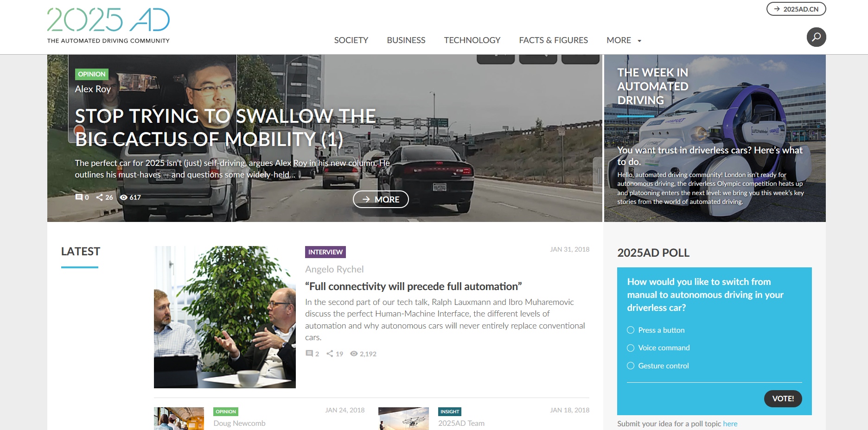
Task: Open the Angelo Rychel interview thumbnail image
Action: click(x=225, y=317)
